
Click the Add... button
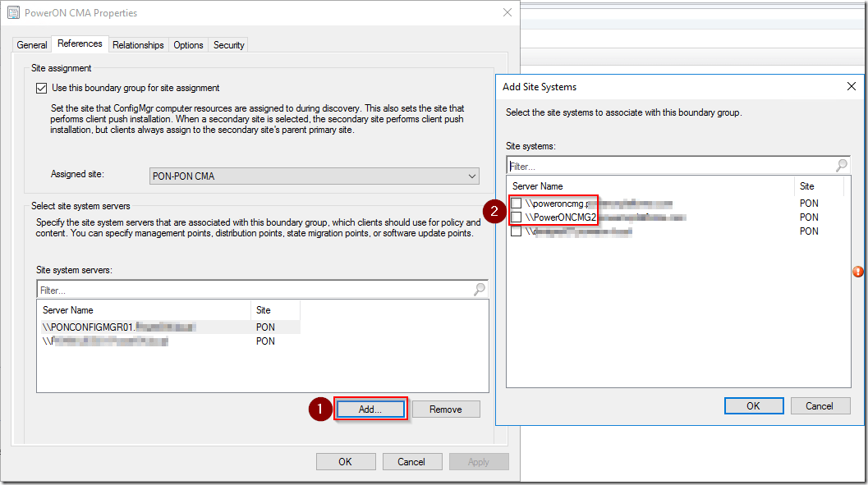370,410
